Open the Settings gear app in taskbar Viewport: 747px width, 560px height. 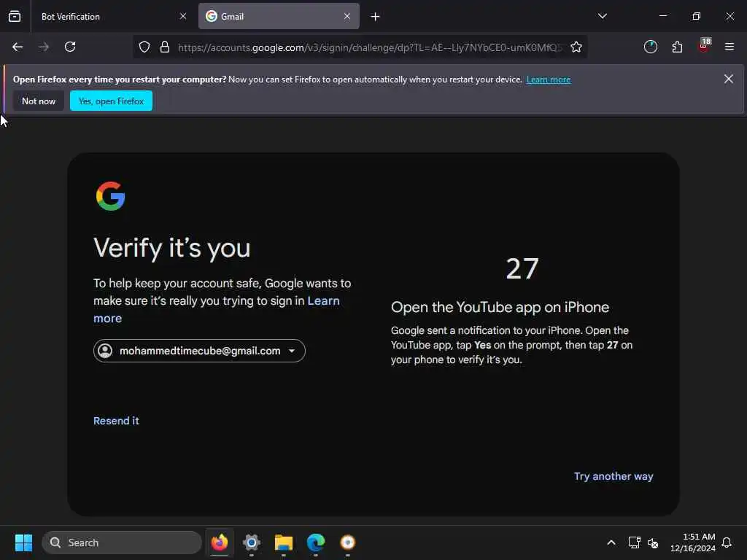point(252,542)
